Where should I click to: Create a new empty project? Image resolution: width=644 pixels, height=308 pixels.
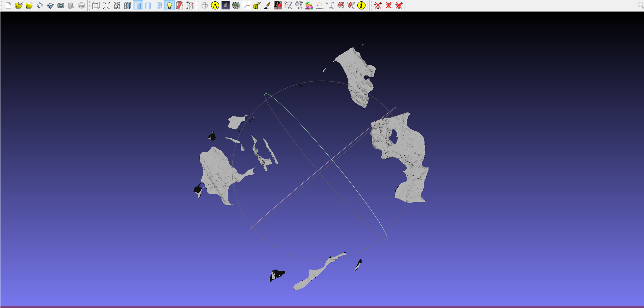(x=9, y=6)
